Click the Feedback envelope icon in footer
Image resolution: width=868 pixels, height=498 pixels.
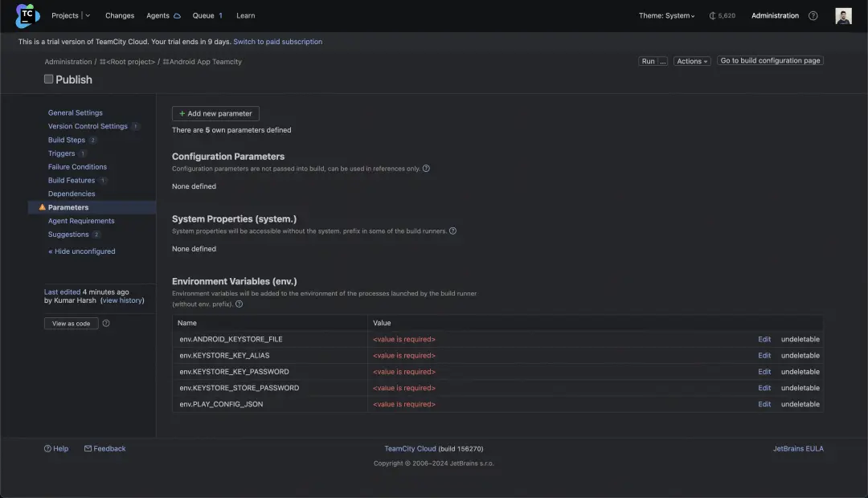(88, 449)
